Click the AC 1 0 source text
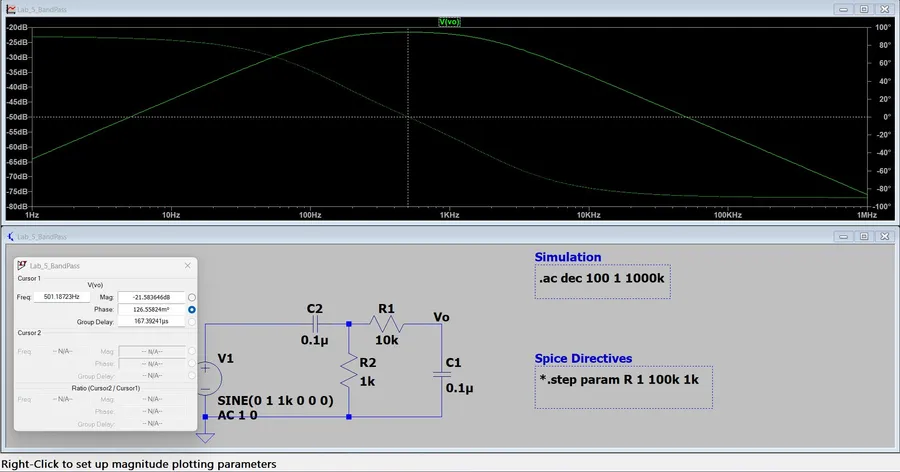 [238, 415]
